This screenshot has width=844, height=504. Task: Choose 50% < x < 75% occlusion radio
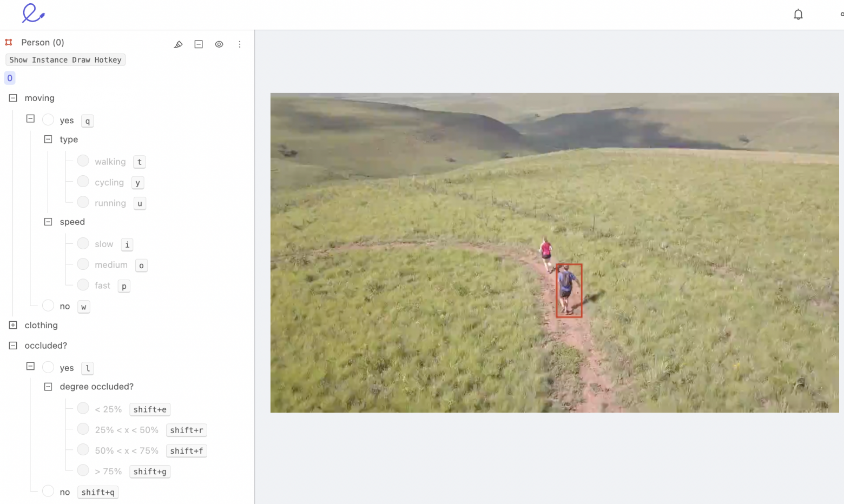pos(83,449)
